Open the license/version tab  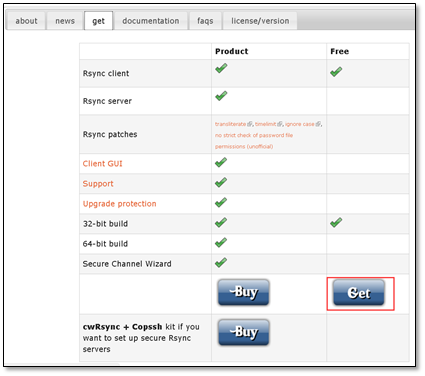[x=260, y=21]
